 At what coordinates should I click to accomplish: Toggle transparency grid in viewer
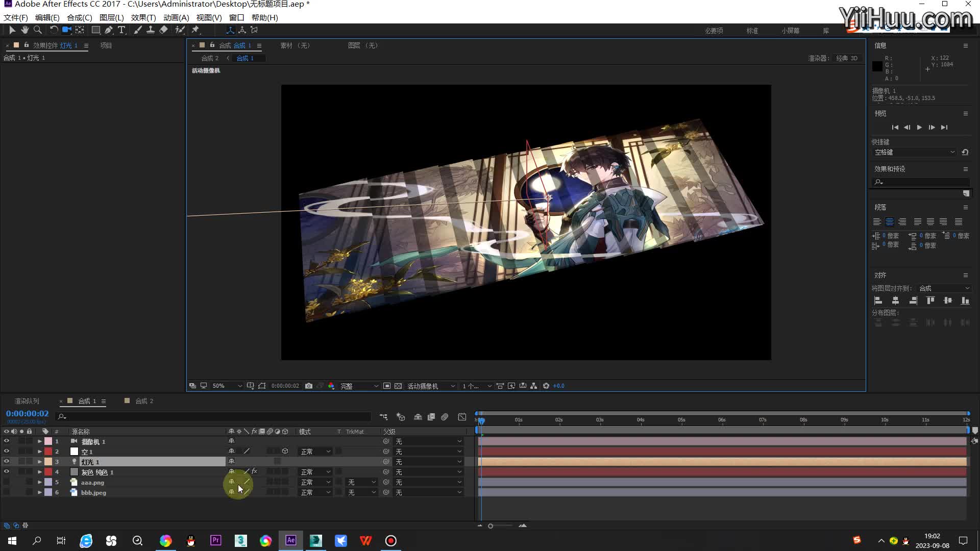tap(398, 386)
